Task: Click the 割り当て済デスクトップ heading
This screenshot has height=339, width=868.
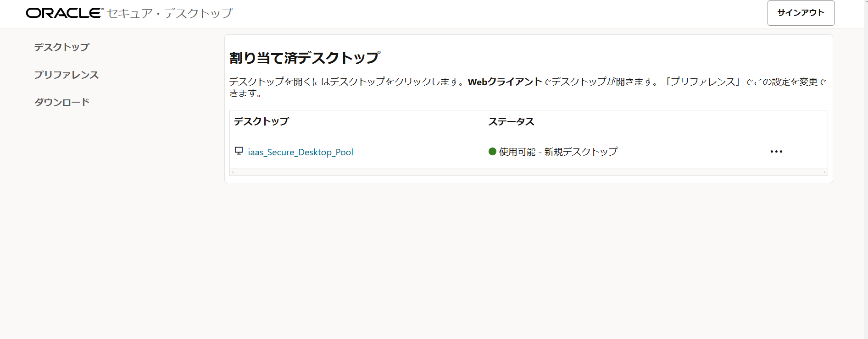Action: click(x=305, y=58)
